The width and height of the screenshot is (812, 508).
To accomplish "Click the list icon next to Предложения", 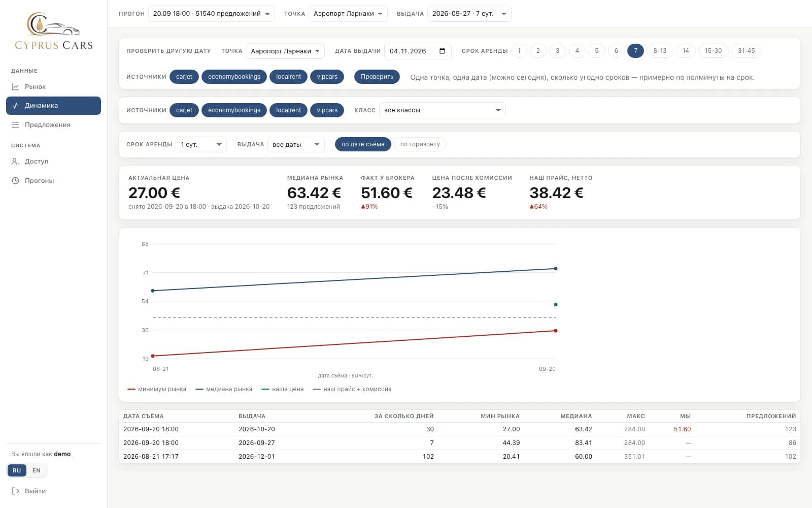I will [16, 125].
